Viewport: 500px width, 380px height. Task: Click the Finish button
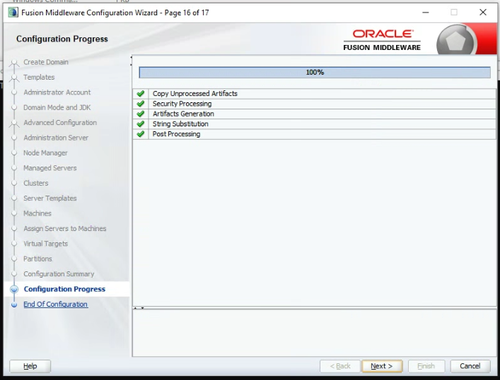pyautogui.click(x=426, y=366)
